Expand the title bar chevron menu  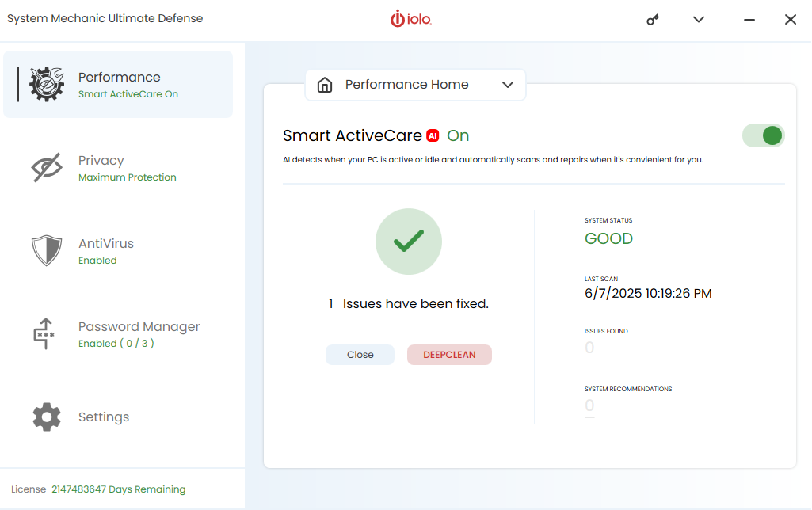[699, 20]
